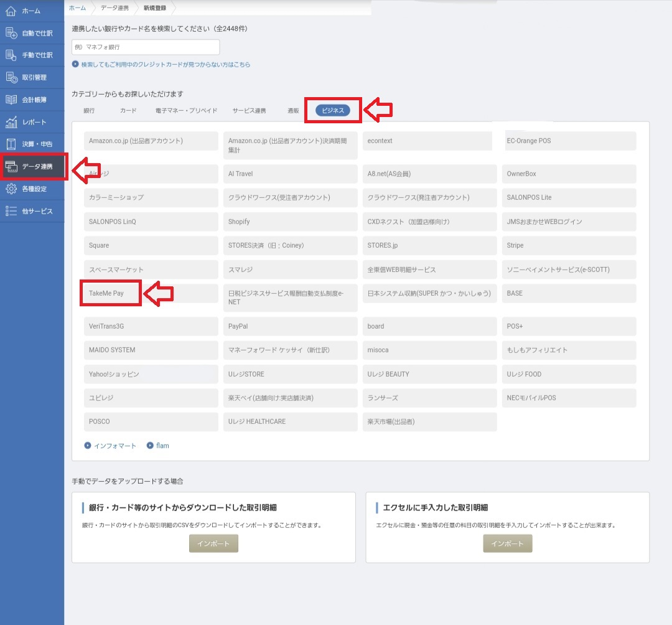Select ランサーズ service
Screen dimensions: 672x625
[429, 398]
